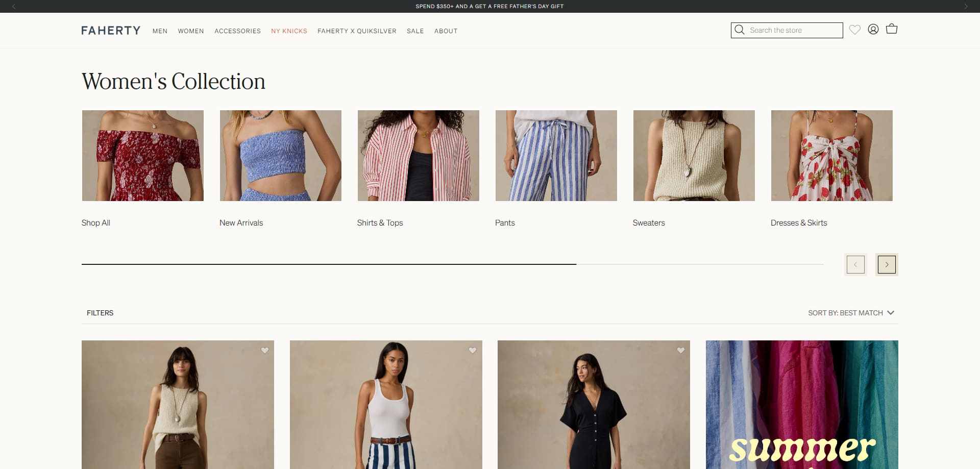Open the Accessories menu
980x469 pixels.
[x=237, y=31]
